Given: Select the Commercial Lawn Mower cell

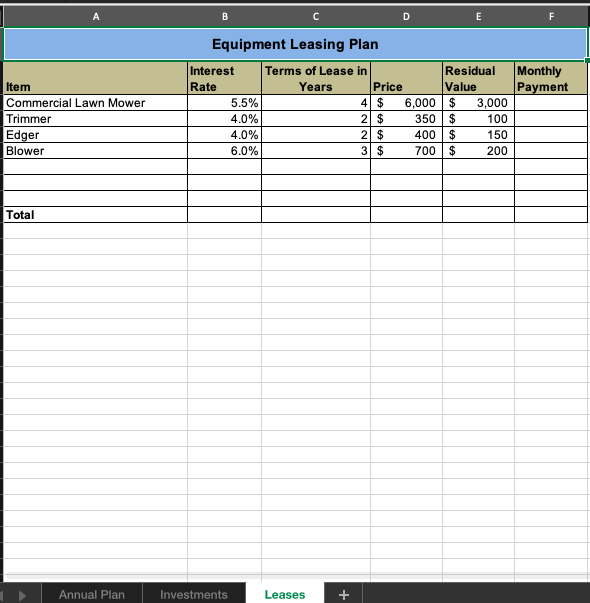Looking at the screenshot, I should tap(95, 103).
